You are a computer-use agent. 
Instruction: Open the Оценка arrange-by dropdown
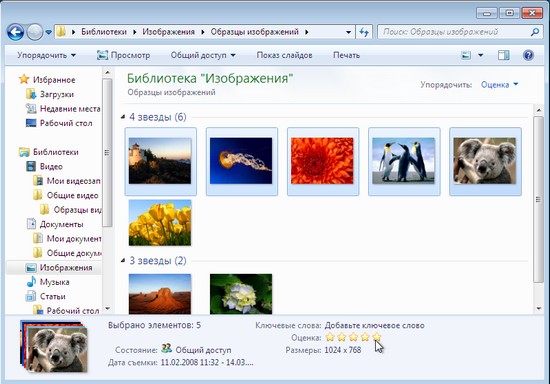coord(499,85)
